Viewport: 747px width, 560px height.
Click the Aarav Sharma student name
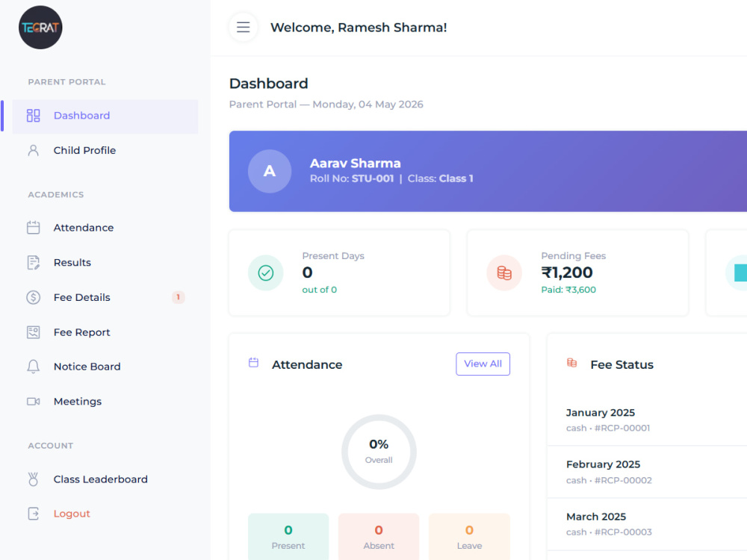[356, 164]
